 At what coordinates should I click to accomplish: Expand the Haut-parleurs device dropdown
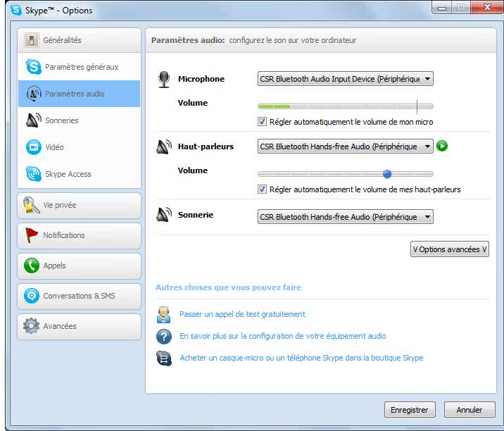point(345,146)
